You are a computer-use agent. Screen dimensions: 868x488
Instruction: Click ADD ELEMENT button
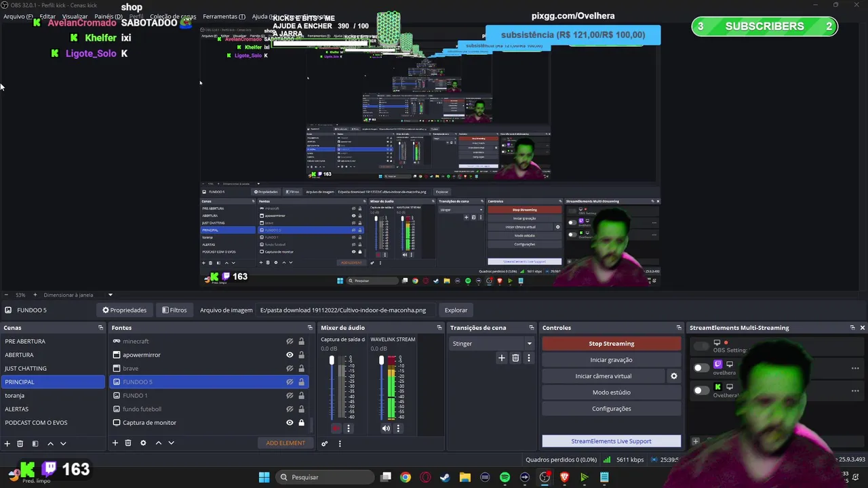pyautogui.click(x=285, y=443)
